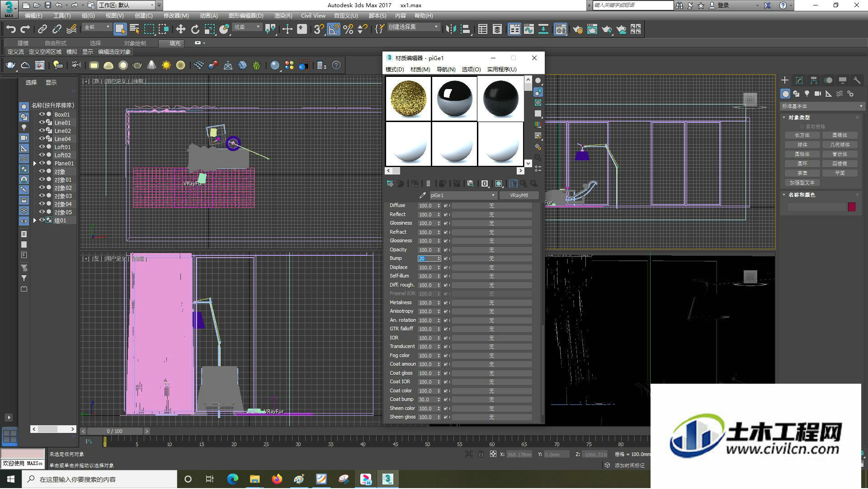Open the Utilities wrench panel tab
This screenshot has width=868, height=489.
[x=857, y=80]
